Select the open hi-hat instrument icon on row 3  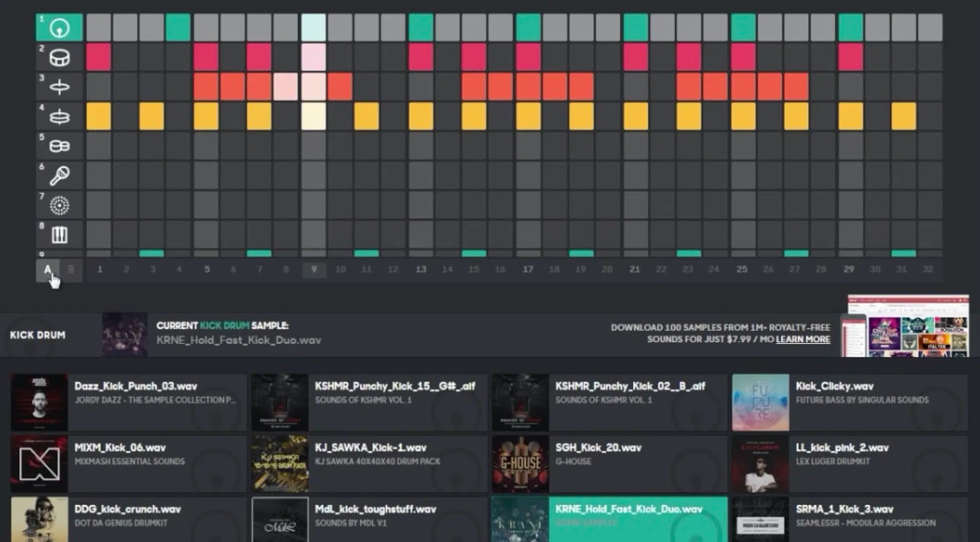60,87
